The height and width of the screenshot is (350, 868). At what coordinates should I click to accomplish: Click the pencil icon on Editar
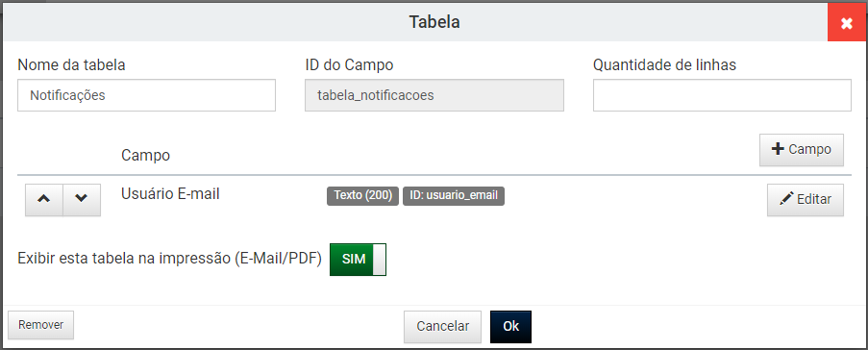point(786,199)
